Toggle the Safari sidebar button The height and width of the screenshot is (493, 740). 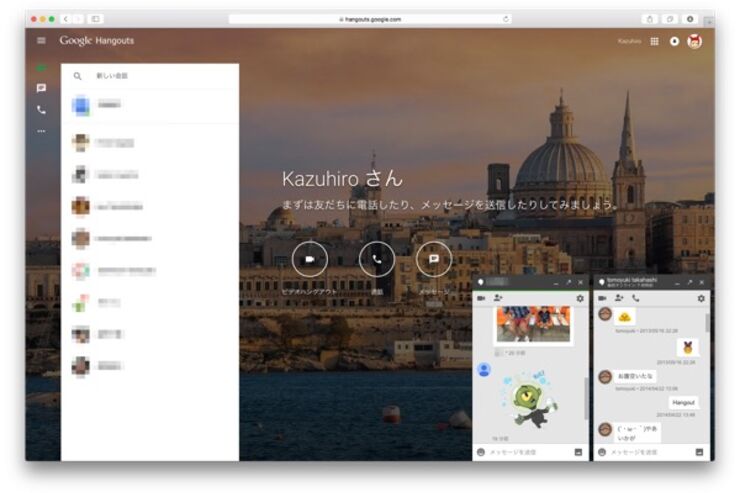(x=96, y=19)
